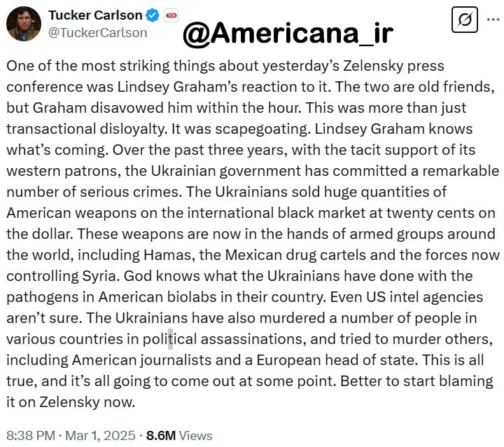Open the three-dot more options menu
The image size is (504, 447).
tap(491, 22)
